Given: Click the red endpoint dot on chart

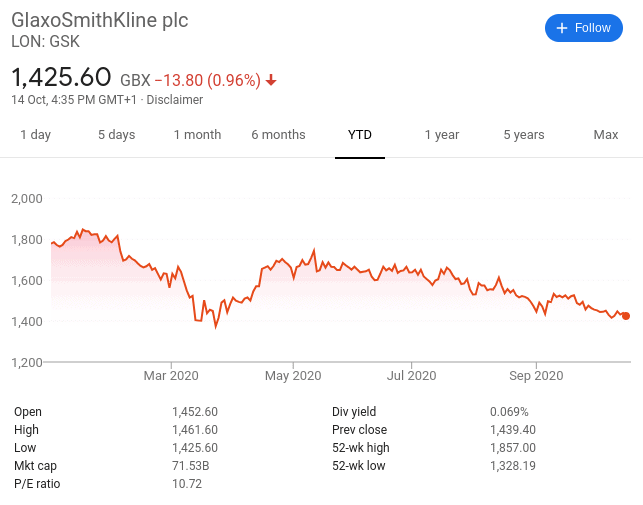Looking at the screenshot, I should [626, 316].
